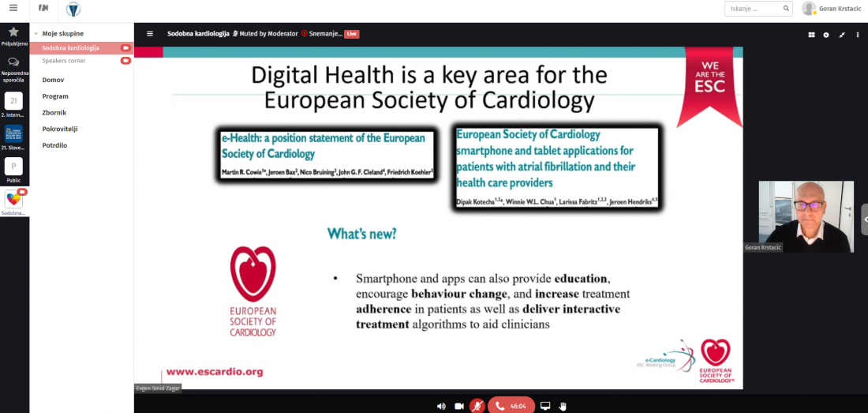The height and width of the screenshot is (413, 868).
Task: Join video in Sodobna kardiologija via camera badge
Action: click(125, 48)
